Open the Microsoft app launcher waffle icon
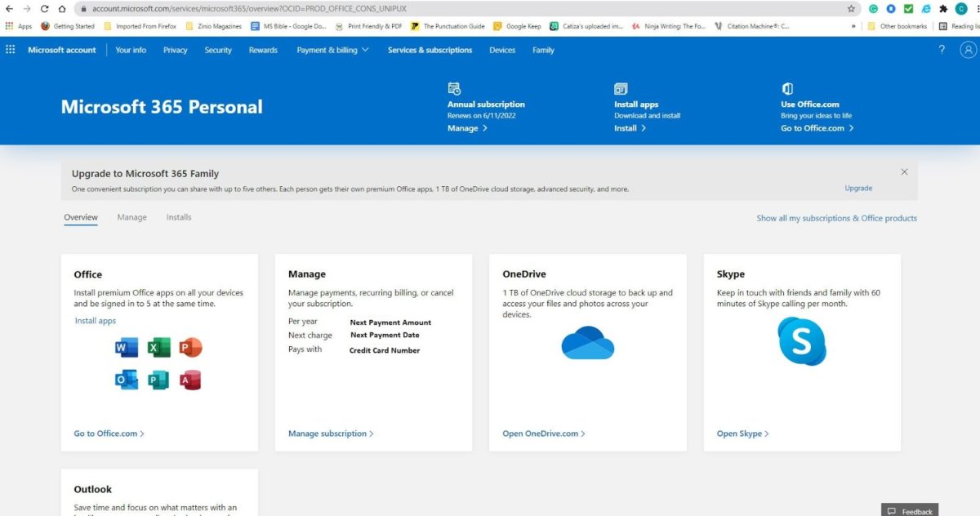The image size is (980, 516). click(x=11, y=50)
